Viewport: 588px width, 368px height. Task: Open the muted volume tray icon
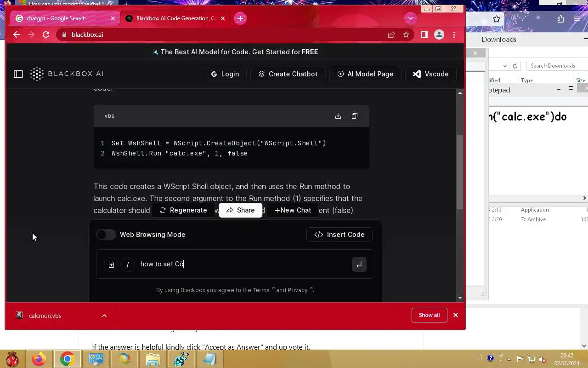543,359
